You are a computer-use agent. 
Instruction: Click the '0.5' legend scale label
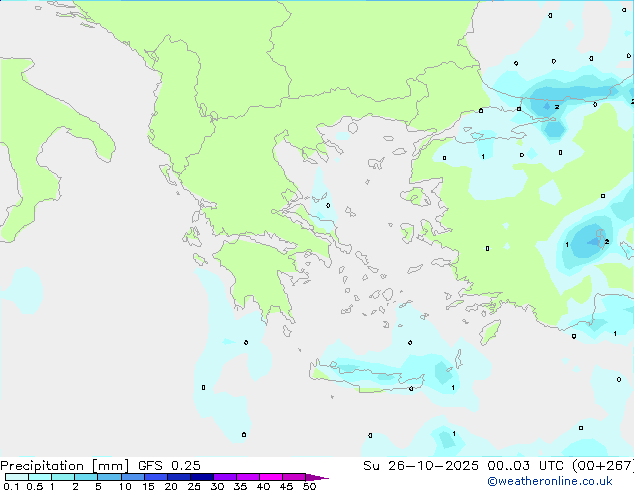pos(35,486)
